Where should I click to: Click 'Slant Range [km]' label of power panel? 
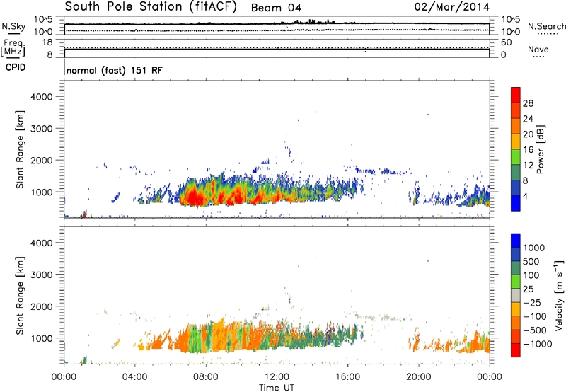(20, 149)
